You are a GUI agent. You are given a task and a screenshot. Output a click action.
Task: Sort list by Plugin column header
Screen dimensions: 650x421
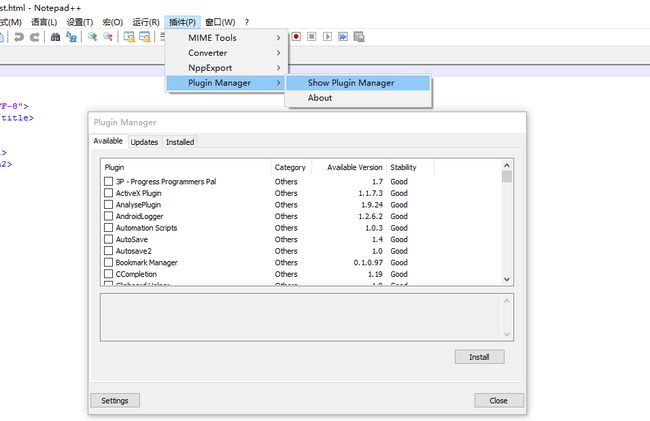click(x=186, y=167)
